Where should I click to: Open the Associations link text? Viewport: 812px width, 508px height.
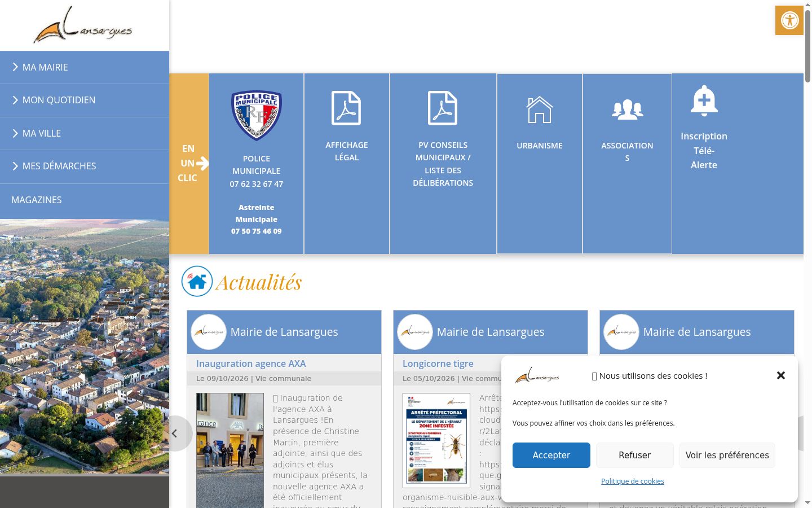click(x=627, y=152)
